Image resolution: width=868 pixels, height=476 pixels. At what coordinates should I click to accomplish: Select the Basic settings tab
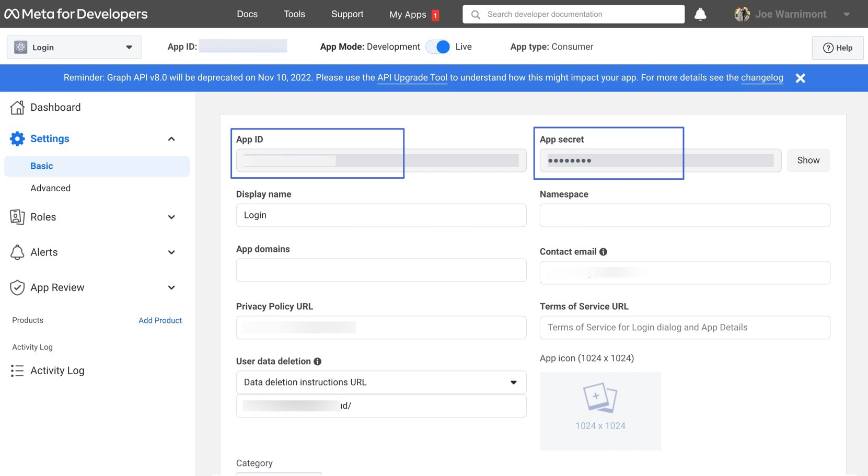(x=41, y=166)
